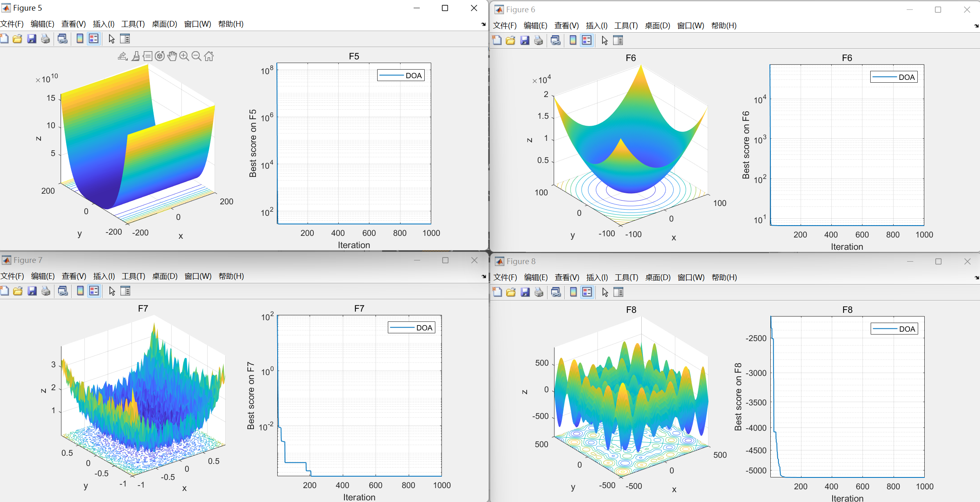Toggle Edit Plot arrow in Figure 7 toolbar

(x=112, y=291)
